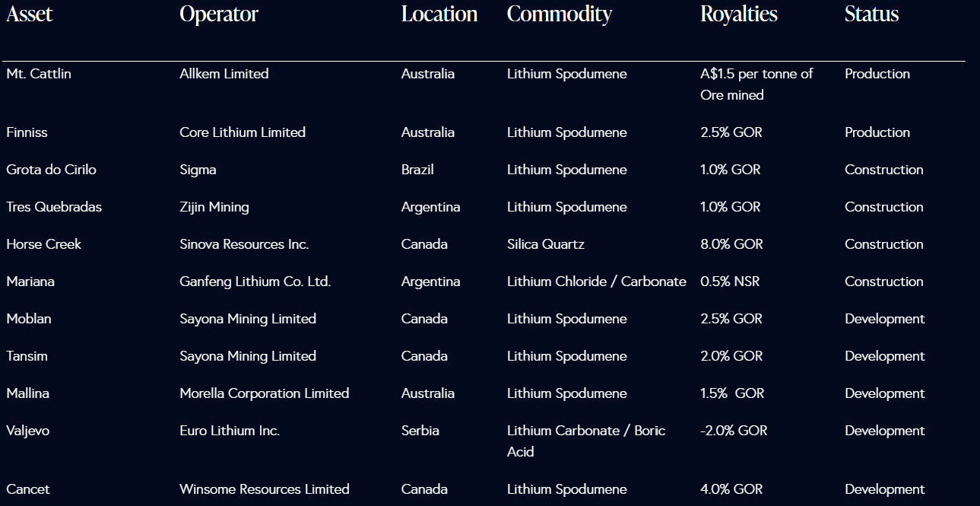The height and width of the screenshot is (506, 980).
Task: Select the Finniss asset cell
Action: [x=27, y=132]
